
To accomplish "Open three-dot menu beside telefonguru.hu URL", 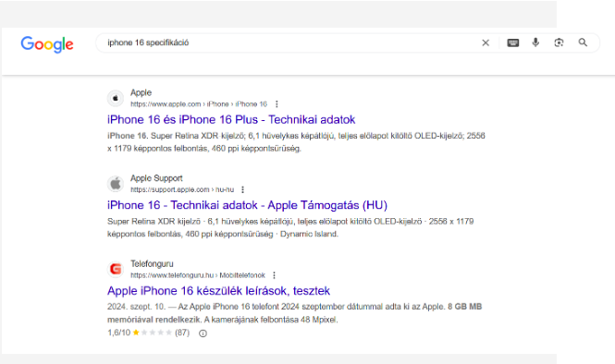I will point(274,275).
